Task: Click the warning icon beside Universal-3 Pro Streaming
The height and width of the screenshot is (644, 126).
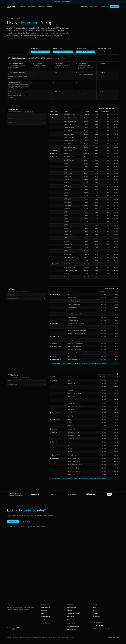Action: pyautogui.click(x=84, y=334)
